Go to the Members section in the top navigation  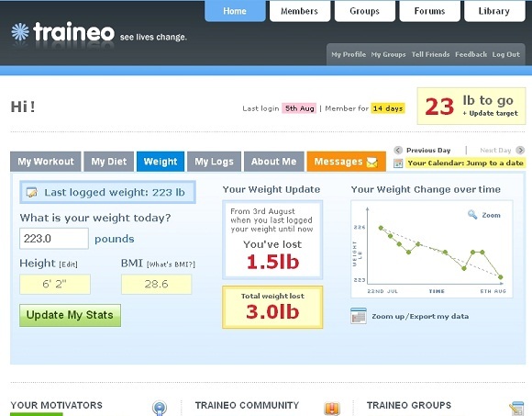coord(300,11)
